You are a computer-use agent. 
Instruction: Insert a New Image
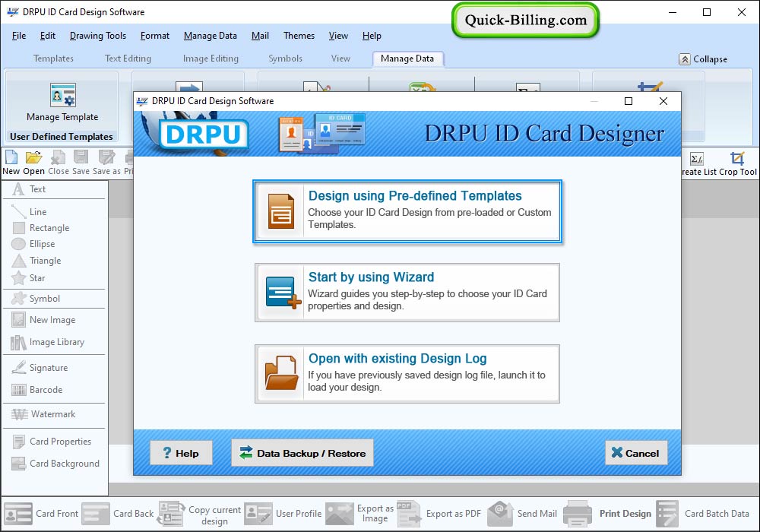click(43, 320)
